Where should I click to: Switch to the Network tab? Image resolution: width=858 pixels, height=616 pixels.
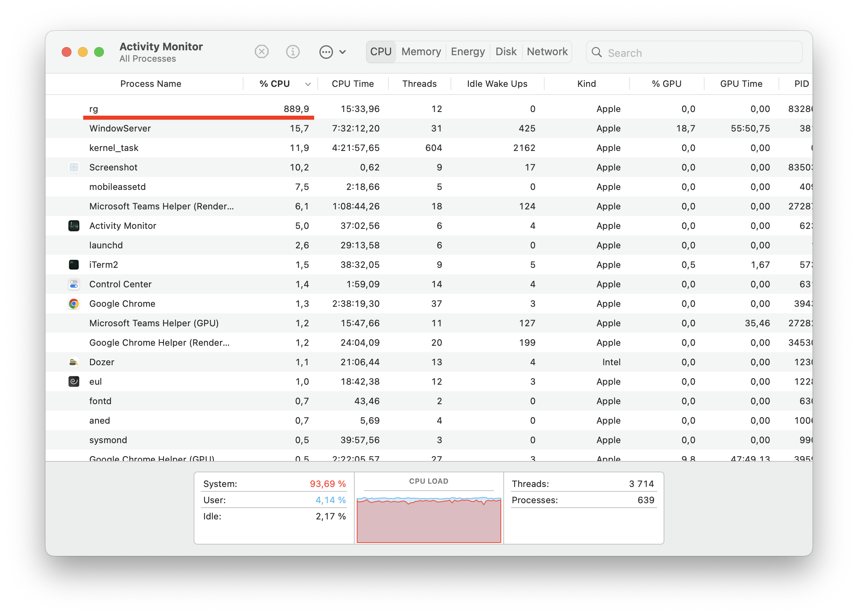tap(547, 52)
